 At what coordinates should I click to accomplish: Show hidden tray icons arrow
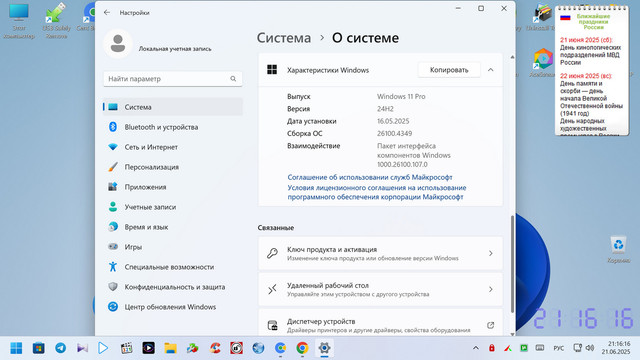pos(476,348)
